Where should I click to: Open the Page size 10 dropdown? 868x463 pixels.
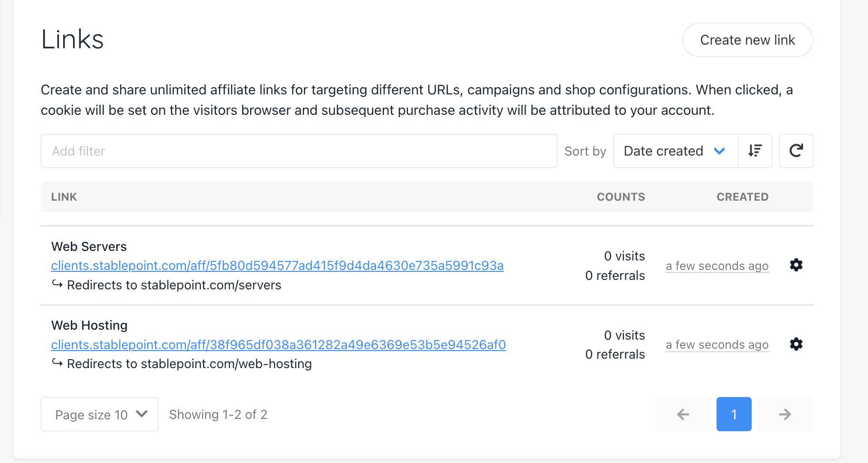(100, 414)
